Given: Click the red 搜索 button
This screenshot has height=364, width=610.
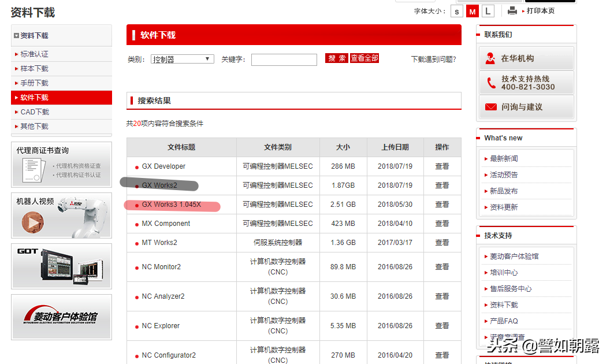Looking at the screenshot, I should coord(337,58).
